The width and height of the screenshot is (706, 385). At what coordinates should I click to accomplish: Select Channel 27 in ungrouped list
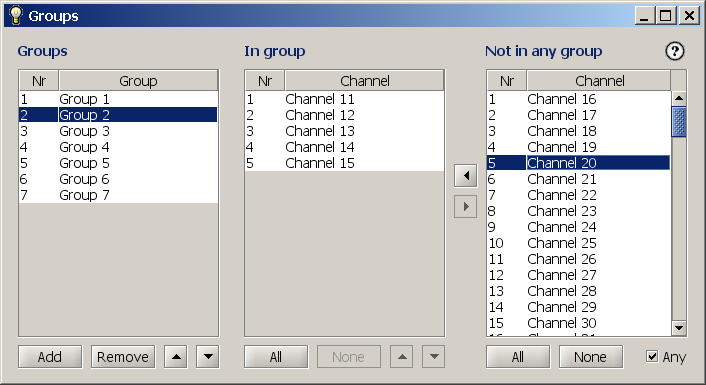(x=579, y=275)
